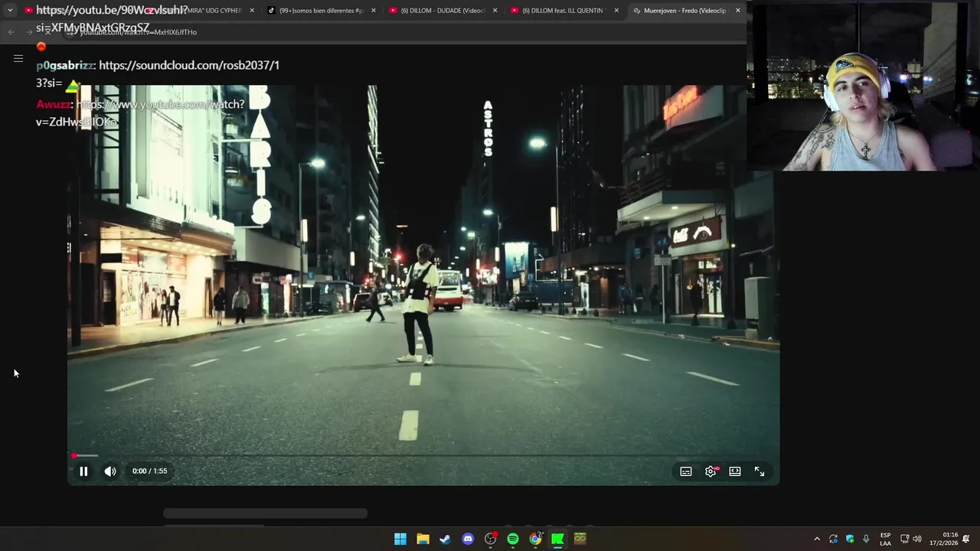
Task: Open the video player settings gear
Action: 710,471
